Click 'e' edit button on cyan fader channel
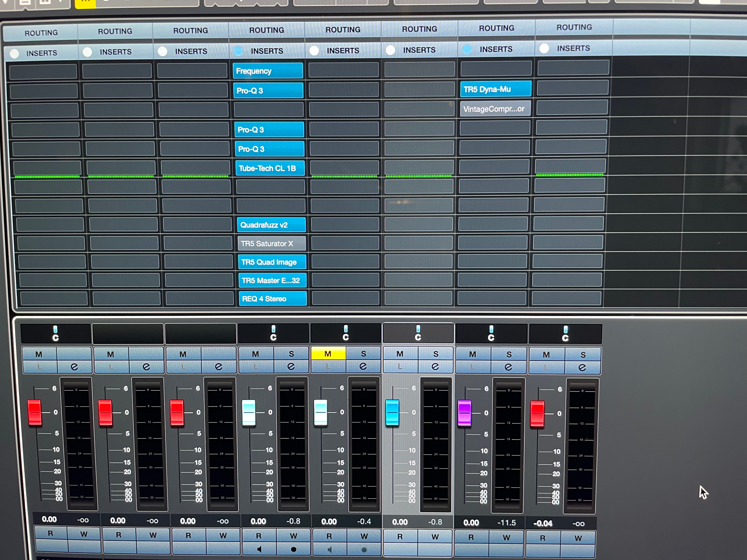Screen dimensions: 747x560 click(435, 367)
